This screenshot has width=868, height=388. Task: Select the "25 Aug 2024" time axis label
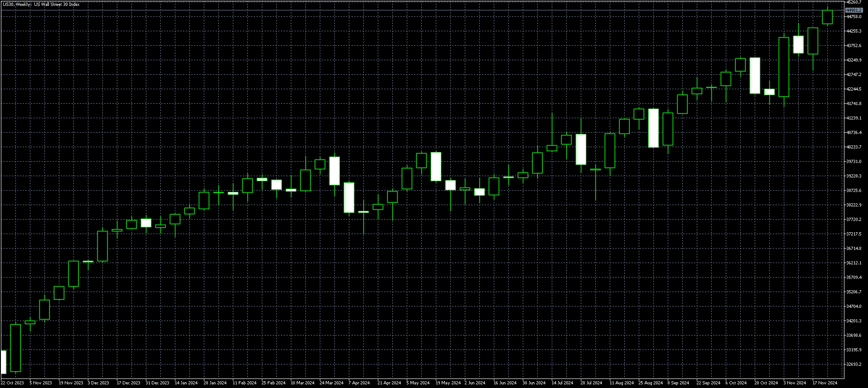[651, 383]
